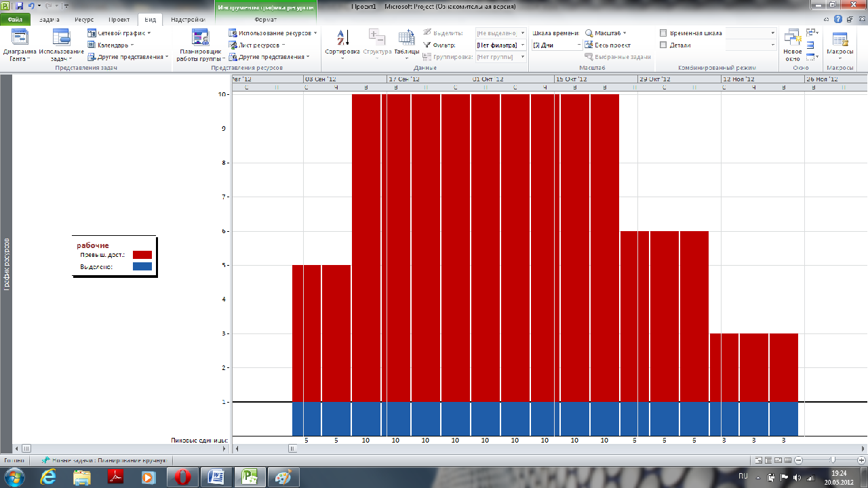Open the Gantt Chart (Диаграмма Ганта) view
The height and width of the screenshot is (488, 868).
20,45
